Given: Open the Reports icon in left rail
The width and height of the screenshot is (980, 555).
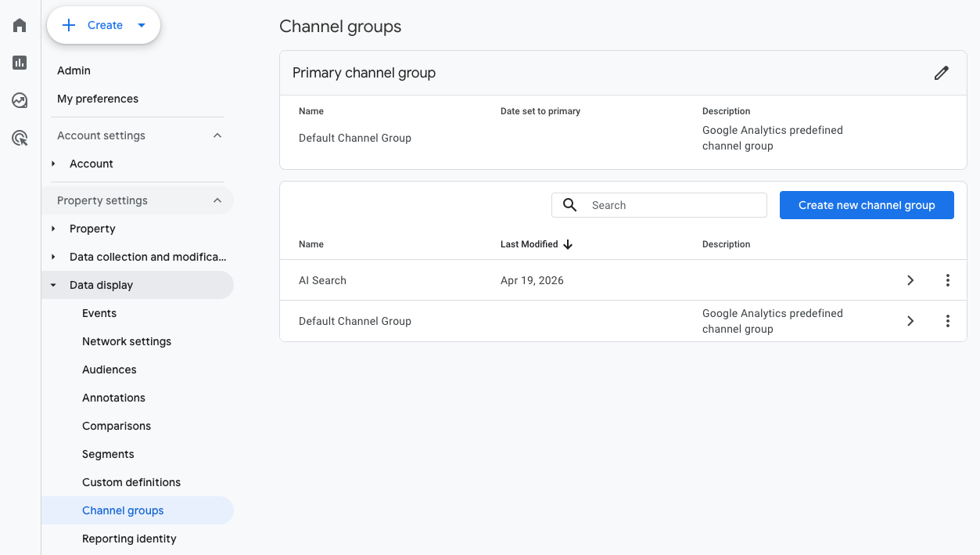Looking at the screenshot, I should coord(19,62).
